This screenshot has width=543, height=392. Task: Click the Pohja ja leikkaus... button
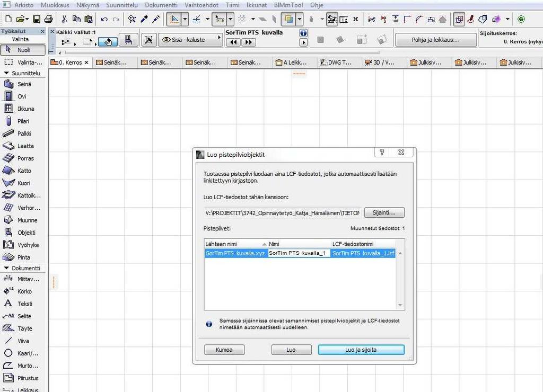435,40
